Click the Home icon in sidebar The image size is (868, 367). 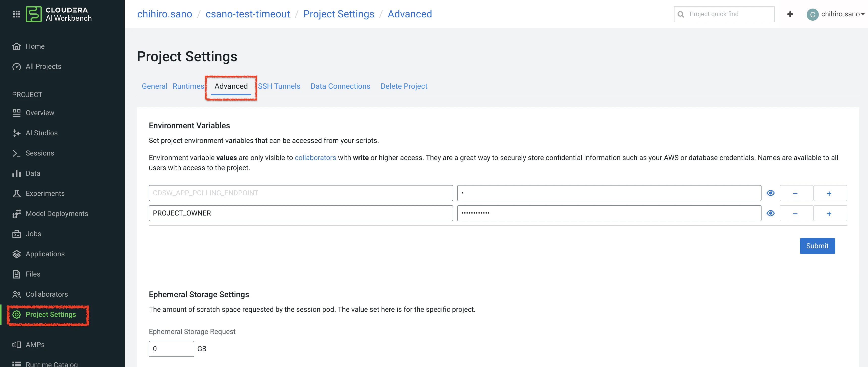coord(16,46)
